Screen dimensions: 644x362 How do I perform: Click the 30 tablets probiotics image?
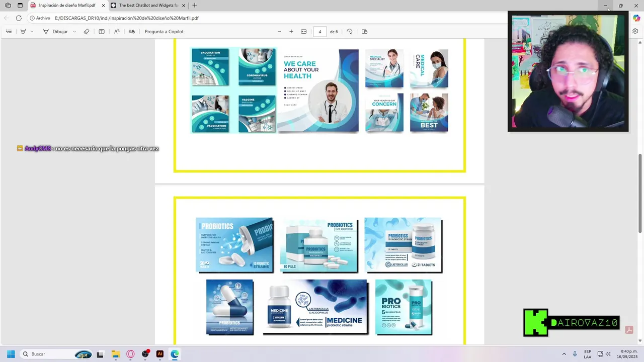click(234, 245)
